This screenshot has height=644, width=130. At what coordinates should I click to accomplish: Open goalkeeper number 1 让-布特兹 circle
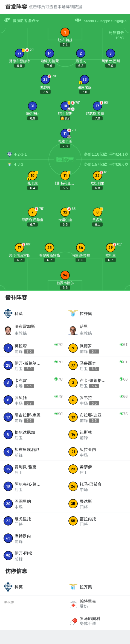coord(65,32)
